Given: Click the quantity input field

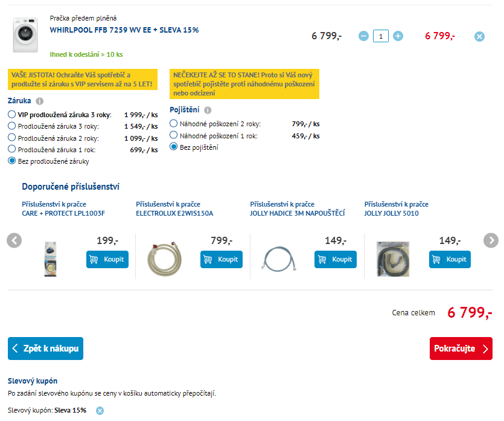Looking at the screenshot, I should 381,36.
